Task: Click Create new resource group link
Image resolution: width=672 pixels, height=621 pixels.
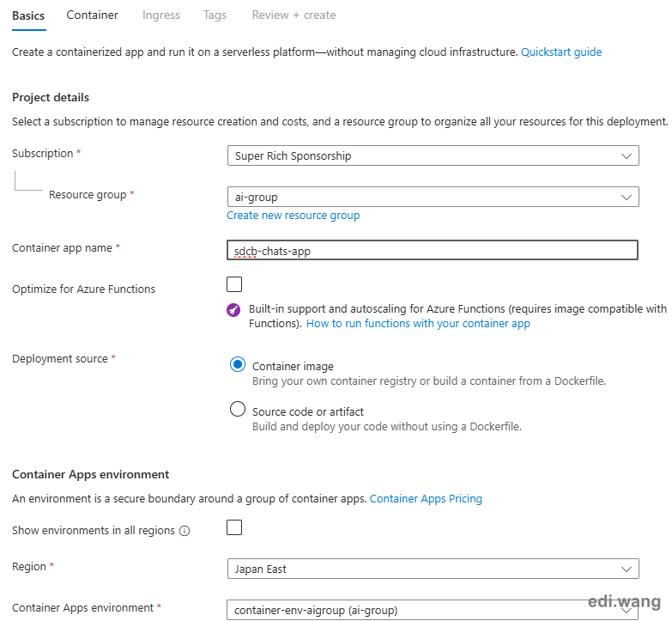Action: tap(294, 216)
